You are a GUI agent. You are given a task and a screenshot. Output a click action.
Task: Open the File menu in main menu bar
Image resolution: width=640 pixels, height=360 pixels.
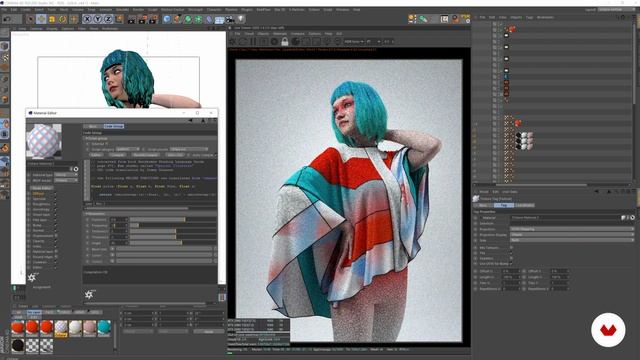click(x=4, y=9)
